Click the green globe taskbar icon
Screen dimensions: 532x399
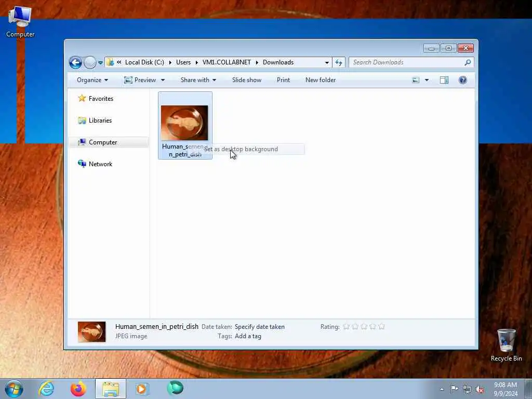[175, 388]
